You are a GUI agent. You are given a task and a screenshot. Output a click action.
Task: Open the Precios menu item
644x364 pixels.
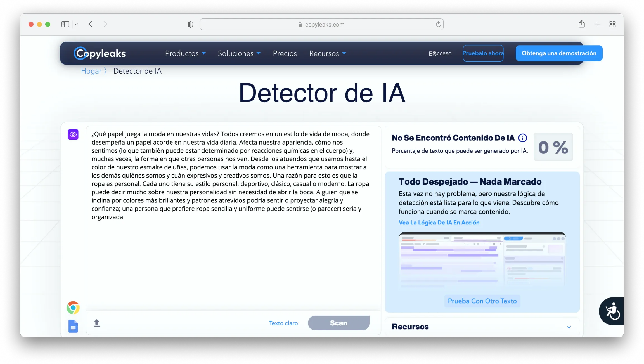click(285, 53)
